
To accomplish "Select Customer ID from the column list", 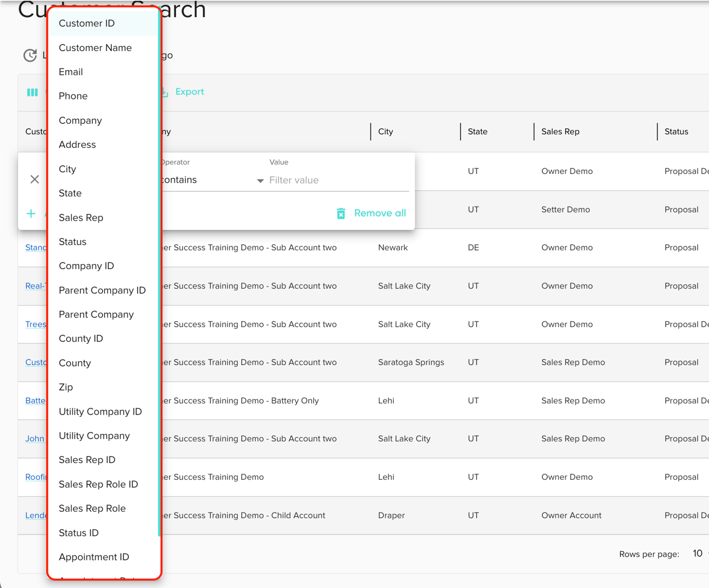I will [104, 23].
